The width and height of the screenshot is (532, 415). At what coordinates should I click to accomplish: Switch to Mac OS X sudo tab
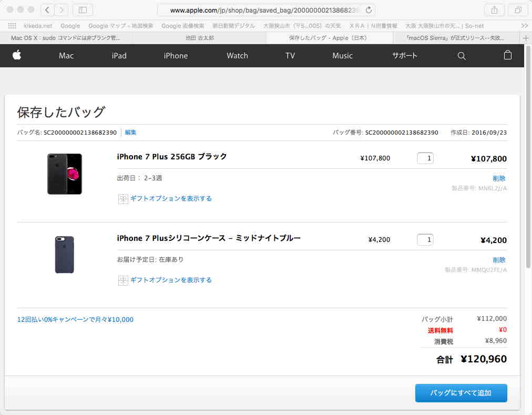tap(66, 38)
